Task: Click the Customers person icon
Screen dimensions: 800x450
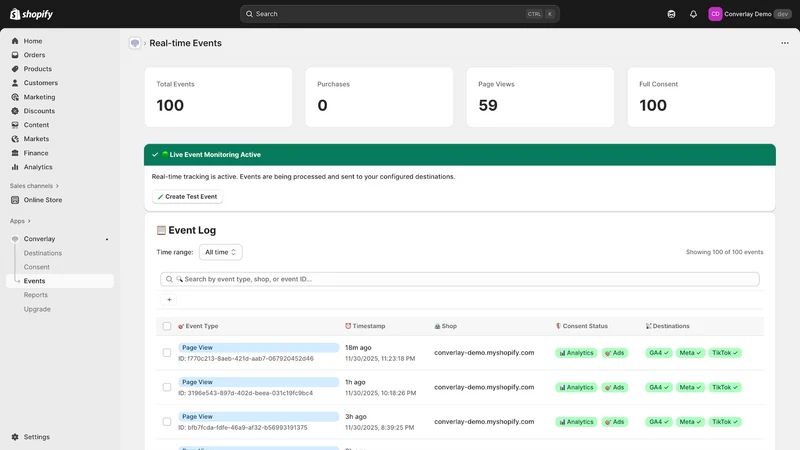Action: tap(15, 83)
